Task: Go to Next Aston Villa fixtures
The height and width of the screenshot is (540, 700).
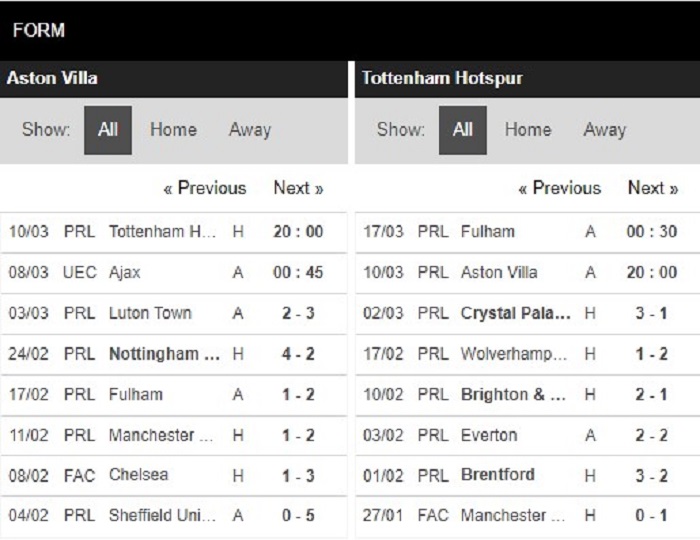Action: 298,188
